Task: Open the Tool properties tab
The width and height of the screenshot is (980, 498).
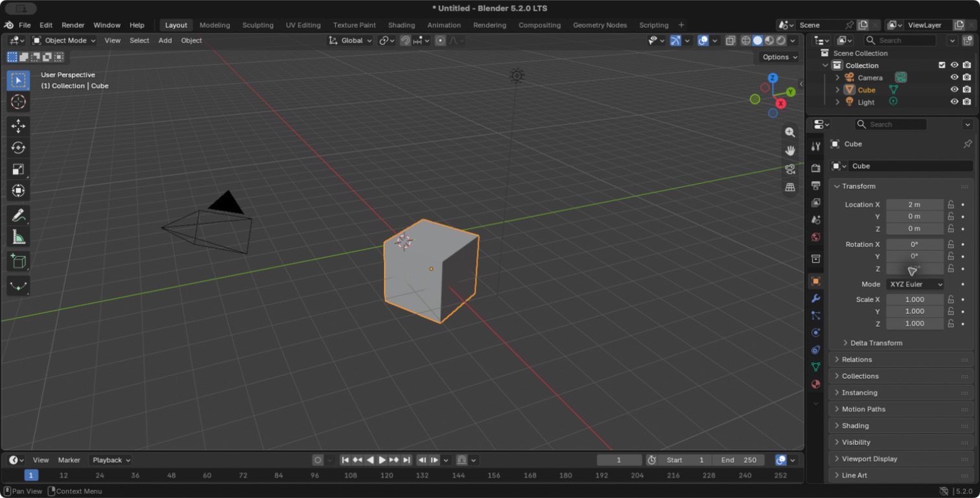Action: (816, 147)
